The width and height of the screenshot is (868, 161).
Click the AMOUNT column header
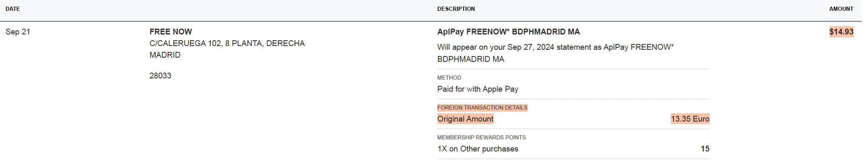click(x=841, y=9)
